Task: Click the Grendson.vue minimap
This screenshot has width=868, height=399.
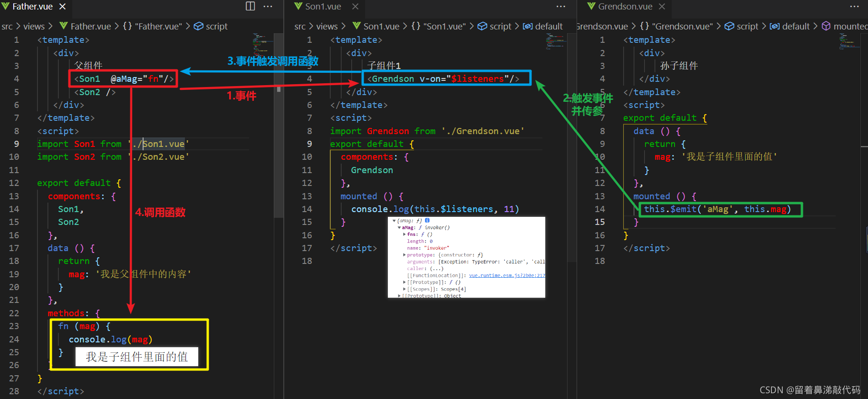Action: click(x=849, y=42)
